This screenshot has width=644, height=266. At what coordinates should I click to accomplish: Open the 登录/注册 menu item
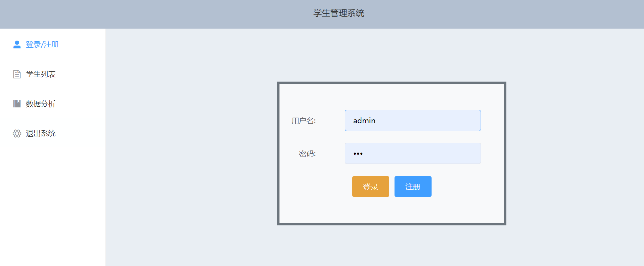[x=42, y=45]
